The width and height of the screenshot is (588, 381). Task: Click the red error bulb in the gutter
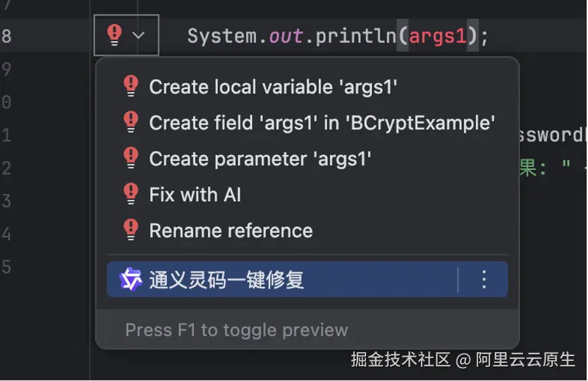click(115, 34)
